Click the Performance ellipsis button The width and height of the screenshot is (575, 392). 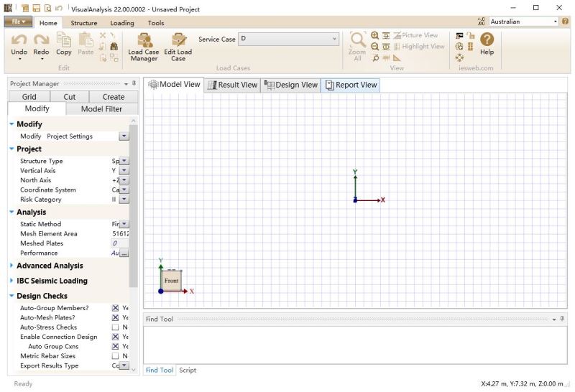coord(124,253)
